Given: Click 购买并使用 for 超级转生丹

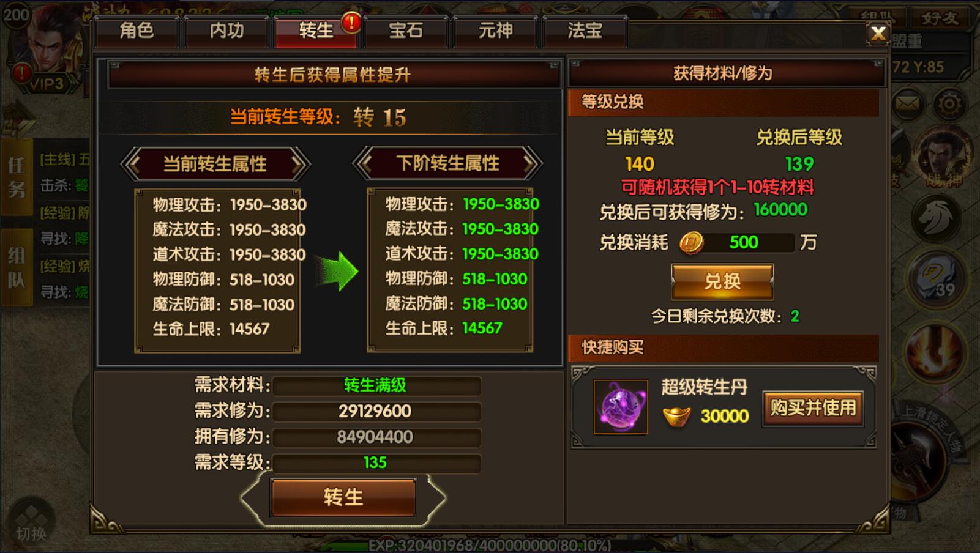Looking at the screenshot, I should [x=813, y=408].
